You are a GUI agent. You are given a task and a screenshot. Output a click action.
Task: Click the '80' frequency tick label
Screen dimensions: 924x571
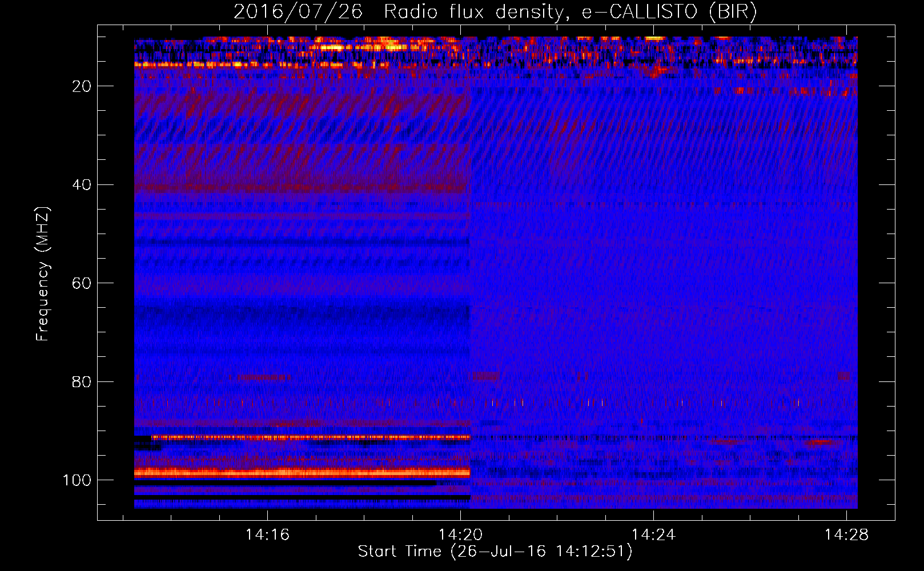point(82,381)
